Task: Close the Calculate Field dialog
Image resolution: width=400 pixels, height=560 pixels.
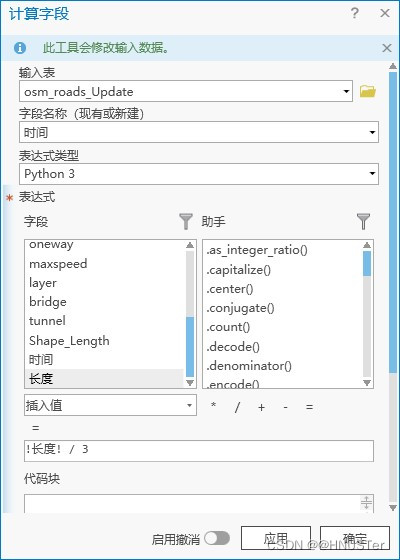Action: click(385, 13)
